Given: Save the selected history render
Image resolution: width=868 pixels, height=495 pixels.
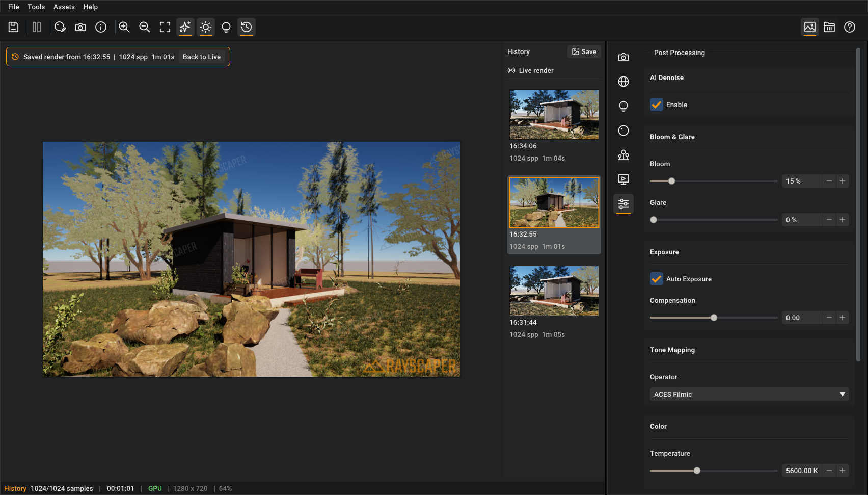Looking at the screenshot, I should tap(584, 51).
